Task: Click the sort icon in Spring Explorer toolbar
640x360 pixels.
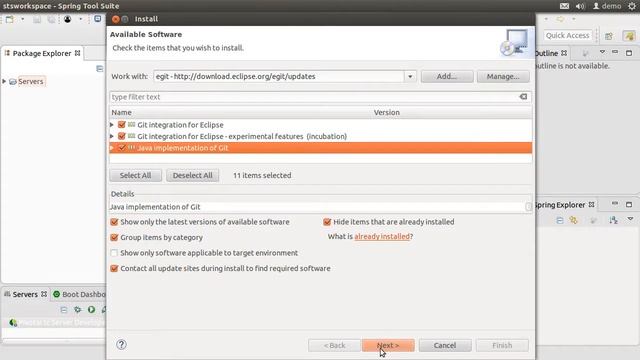Action: coord(613,220)
